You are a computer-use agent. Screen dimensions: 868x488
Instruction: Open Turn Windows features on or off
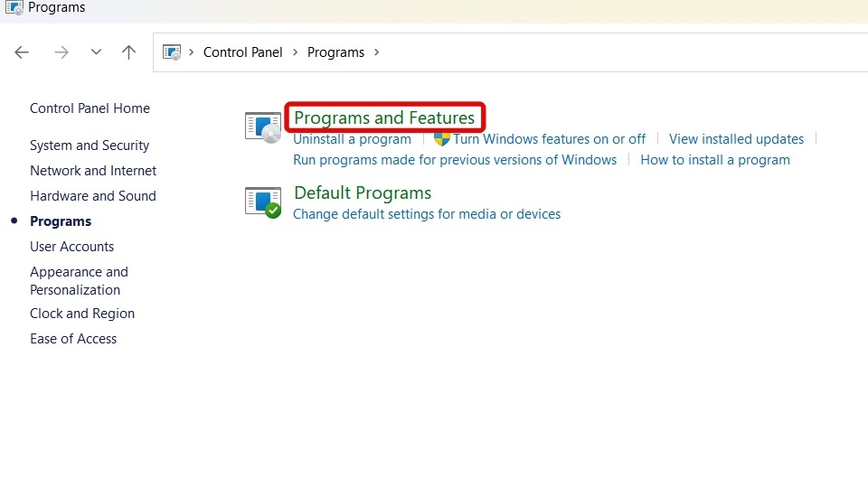[549, 139]
